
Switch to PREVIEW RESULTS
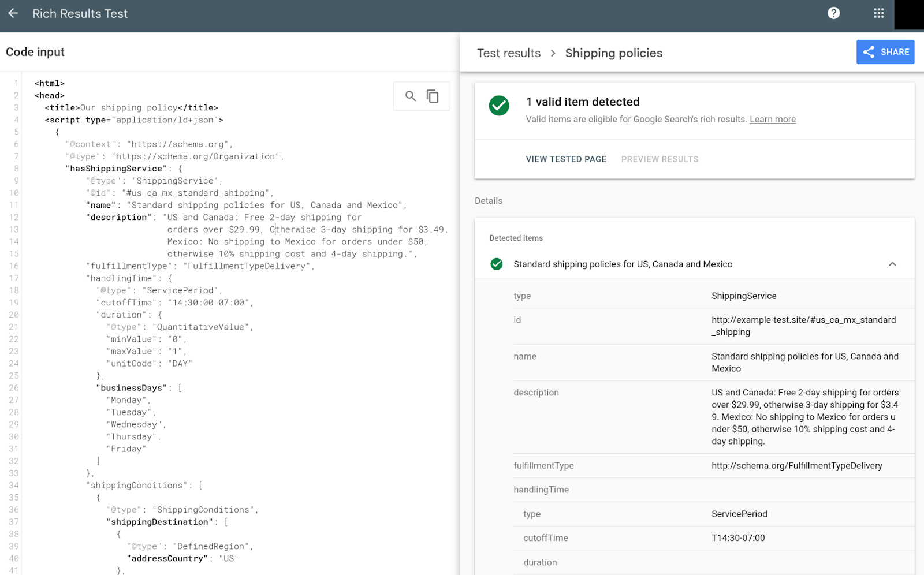(660, 159)
